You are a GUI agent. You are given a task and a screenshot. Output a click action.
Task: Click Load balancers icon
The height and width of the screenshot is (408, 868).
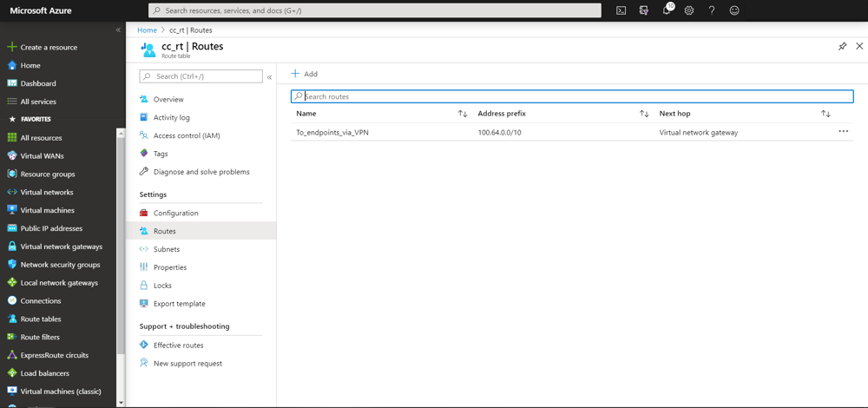click(11, 373)
